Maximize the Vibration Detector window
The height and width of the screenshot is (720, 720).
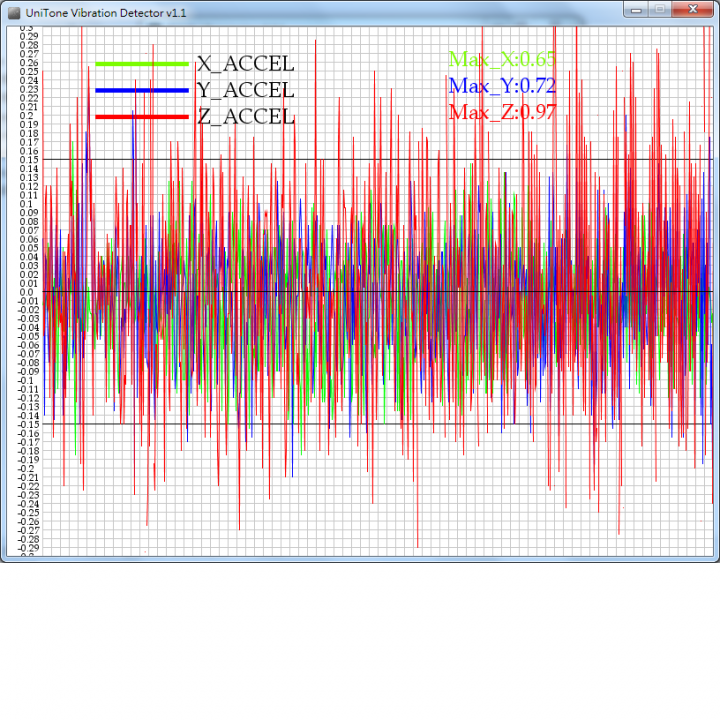660,10
